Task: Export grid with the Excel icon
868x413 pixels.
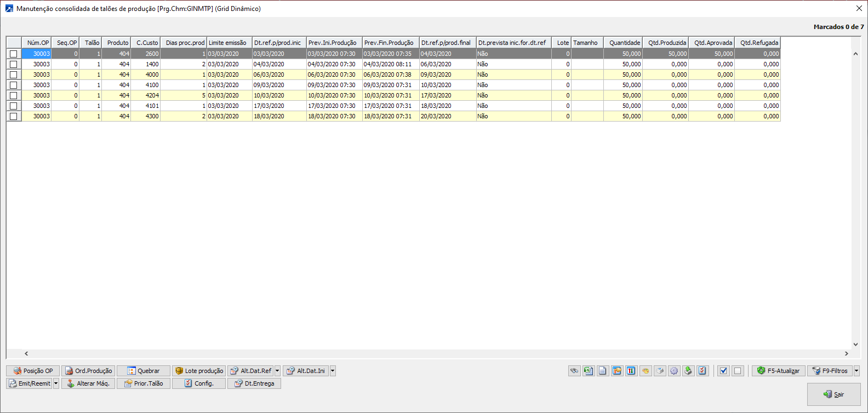Action: pyautogui.click(x=589, y=371)
